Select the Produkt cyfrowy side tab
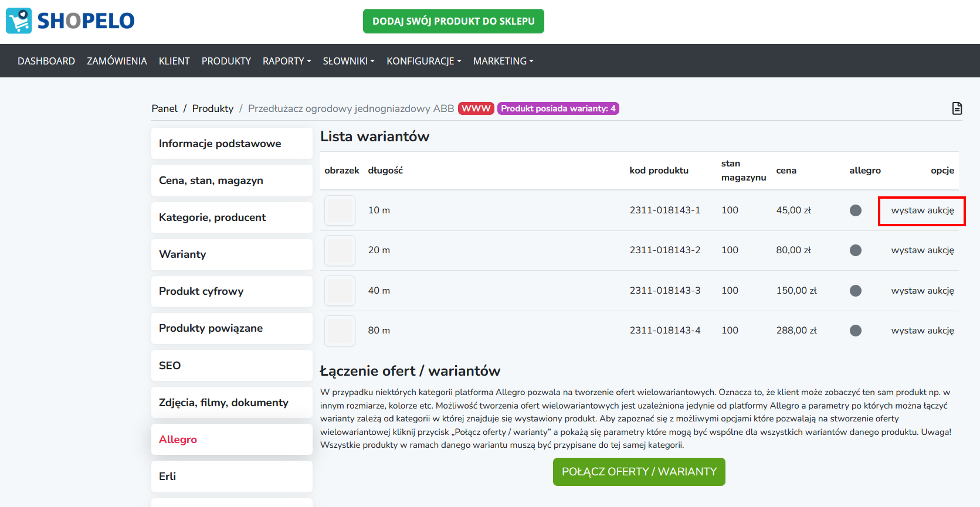The width and height of the screenshot is (980, 507). 232,291
